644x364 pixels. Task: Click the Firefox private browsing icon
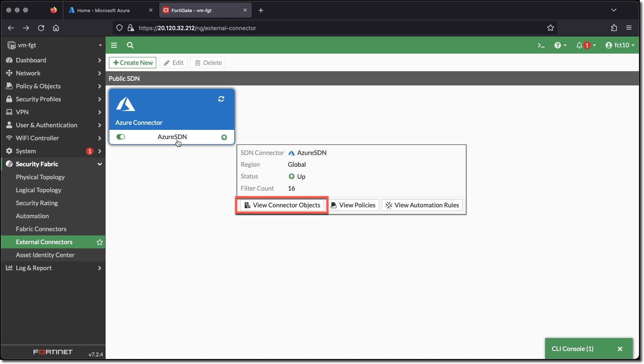54,10
